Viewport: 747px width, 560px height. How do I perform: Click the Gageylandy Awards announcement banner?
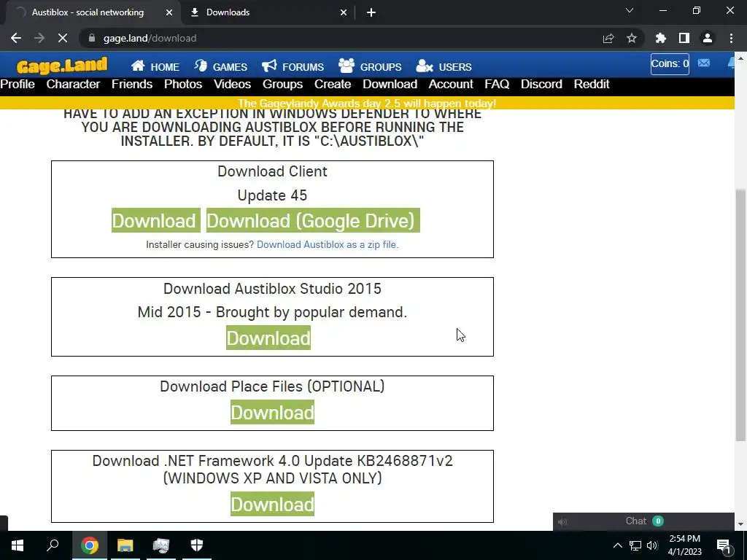(x=367, y=103)
